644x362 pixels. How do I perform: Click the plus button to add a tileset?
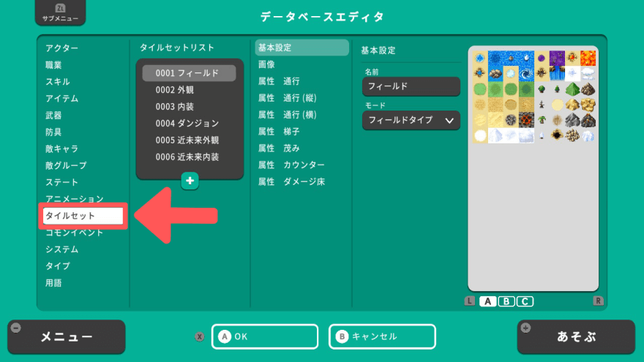tap(190, 181)
